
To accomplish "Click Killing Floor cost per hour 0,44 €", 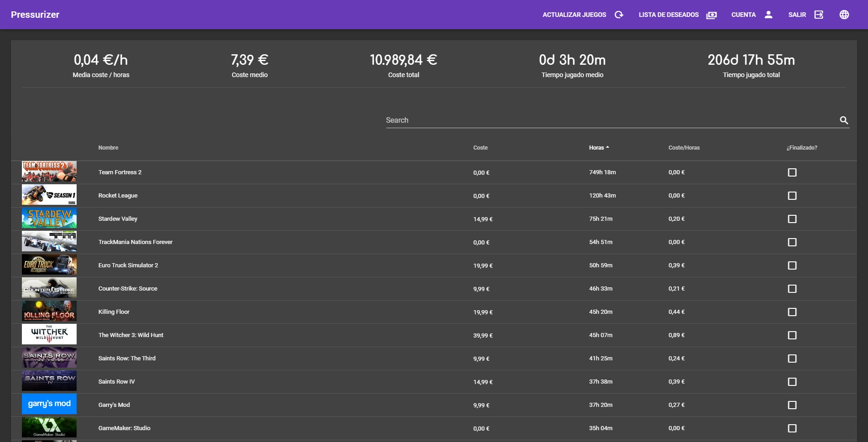I will 676,312.
